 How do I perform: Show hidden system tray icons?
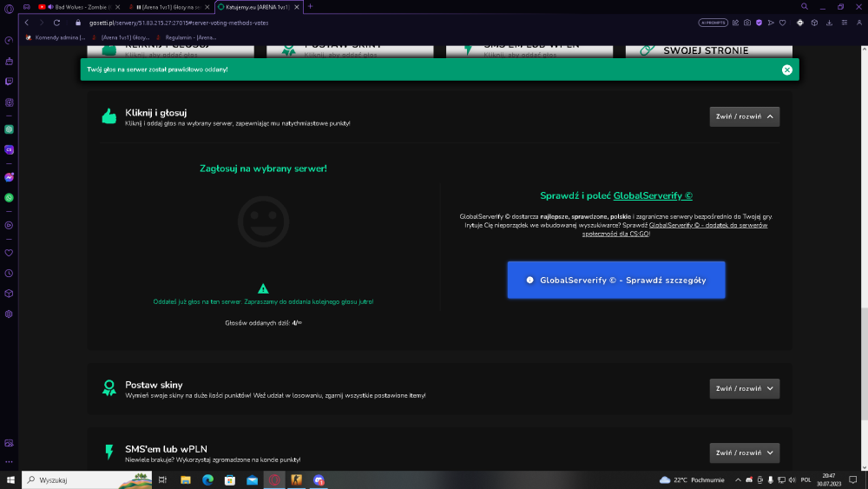738,479
